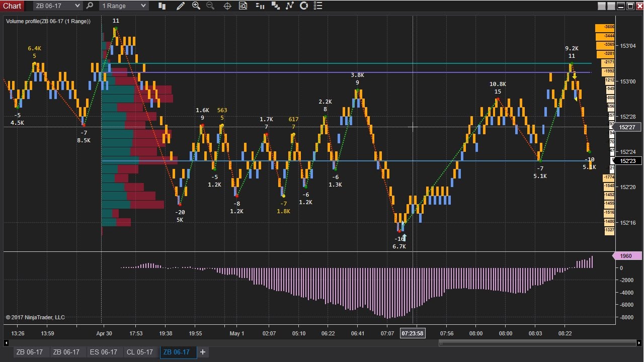Screen dimensions: 644x362
Task: Open the Chart menu
Action: [x=12, y=6]
